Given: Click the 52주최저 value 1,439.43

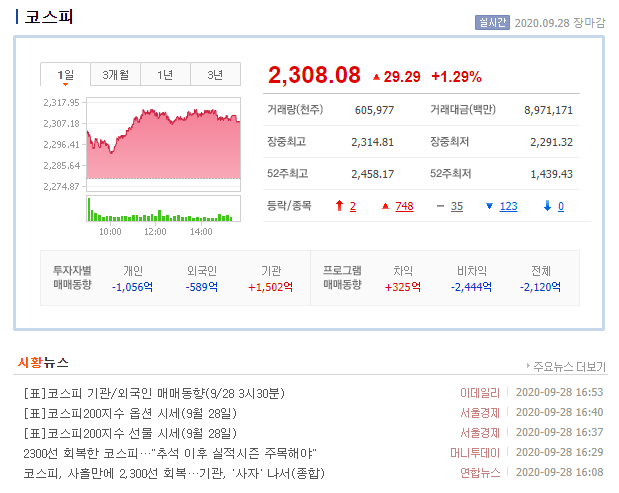Looking at the screenshot, I should click(x=551, y=174).
